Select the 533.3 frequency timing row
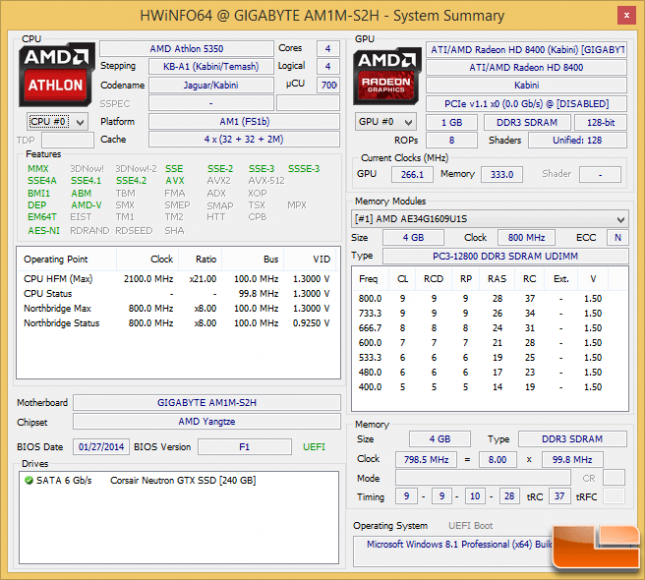 point(490,358)
